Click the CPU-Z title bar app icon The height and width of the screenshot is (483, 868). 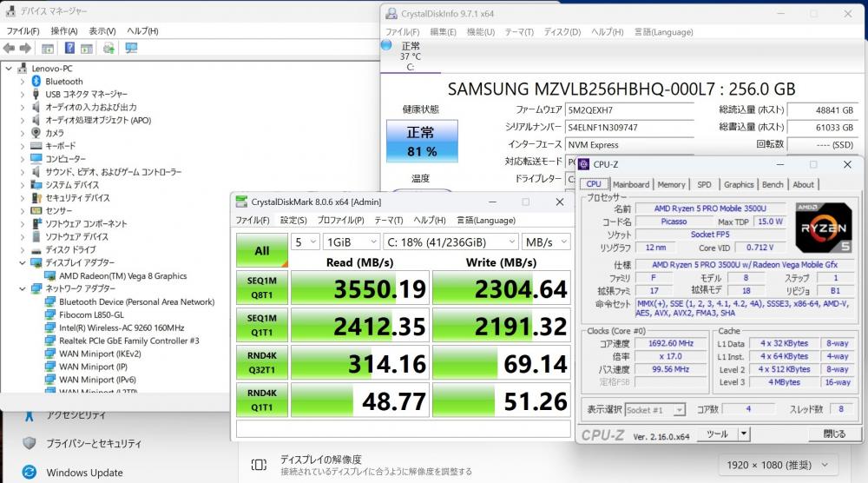[583, 164]
